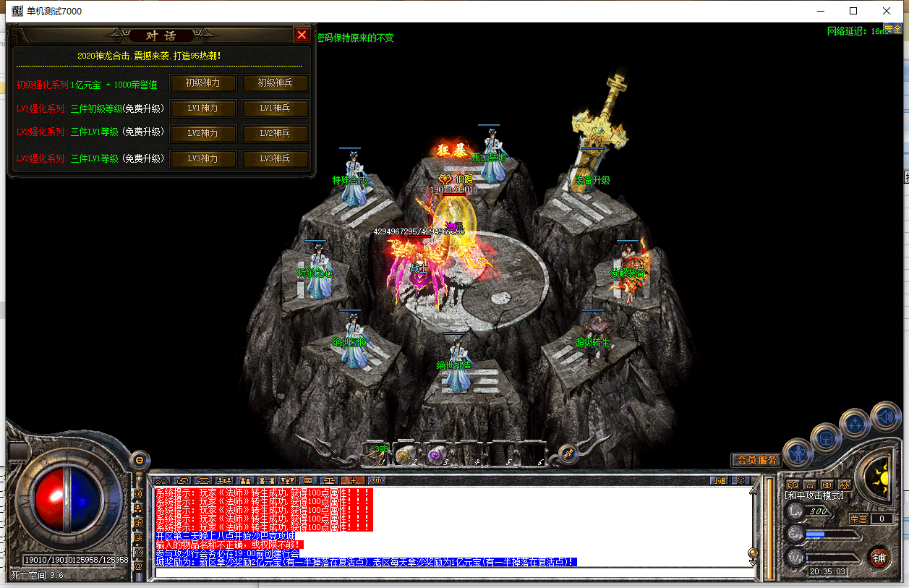Click the weight progress bar
The image size is (909, 588).
(x=832, y=558)
